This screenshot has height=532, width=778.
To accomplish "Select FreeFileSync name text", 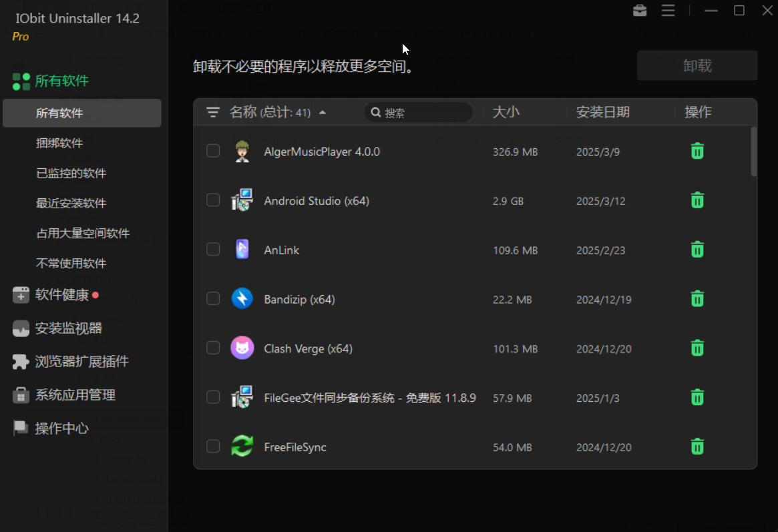I will click(295, 447).
